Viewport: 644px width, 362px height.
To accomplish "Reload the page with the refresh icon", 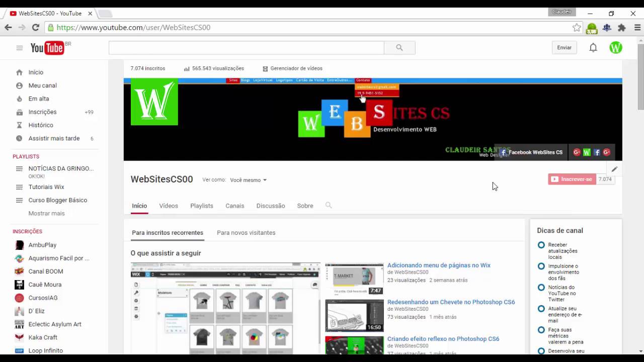I will [35, 28].
